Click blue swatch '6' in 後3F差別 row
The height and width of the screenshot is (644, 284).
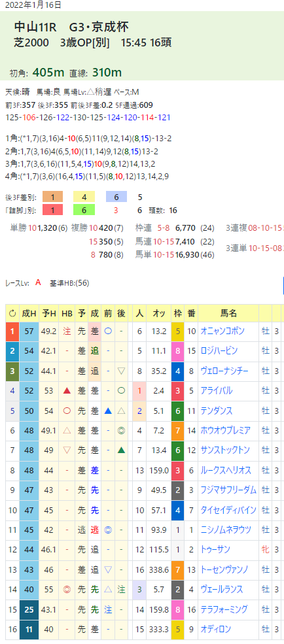pos(116,197)
